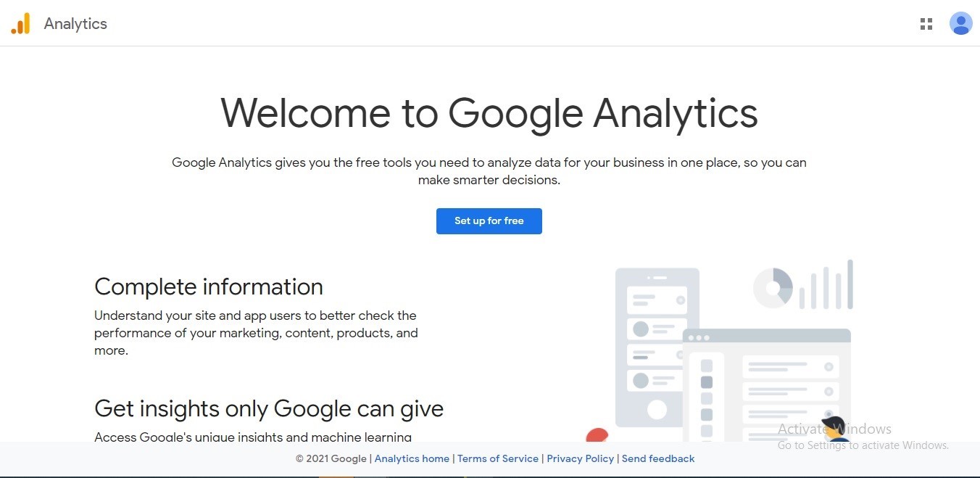980x478 pixels.
Task: Click the Analytics title text in header
Action: coord(75,24)
